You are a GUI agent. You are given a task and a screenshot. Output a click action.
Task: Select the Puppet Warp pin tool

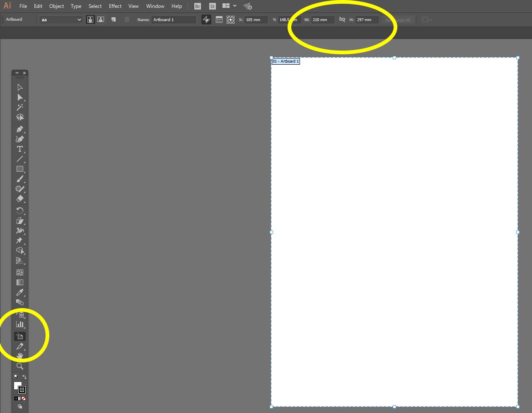19,241
